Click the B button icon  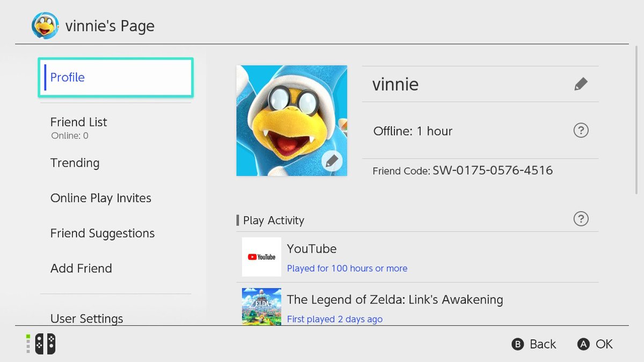click(x=517, y=344)
